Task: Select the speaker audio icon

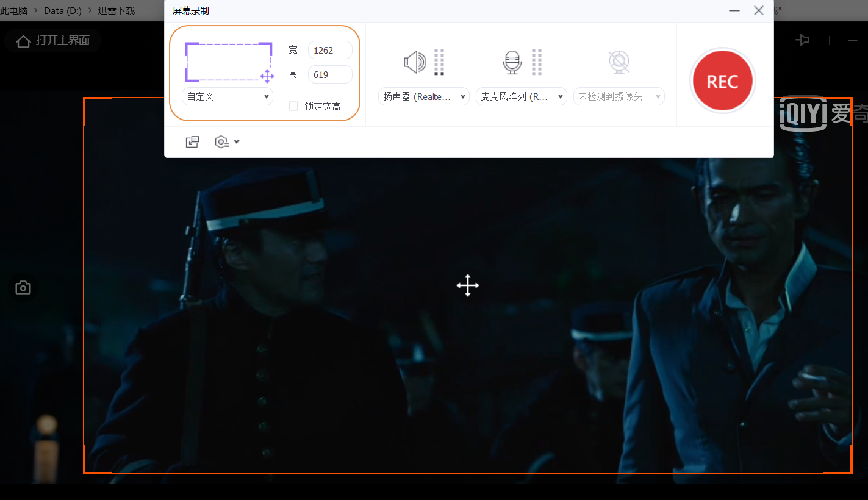Action: tap(415, 61)
